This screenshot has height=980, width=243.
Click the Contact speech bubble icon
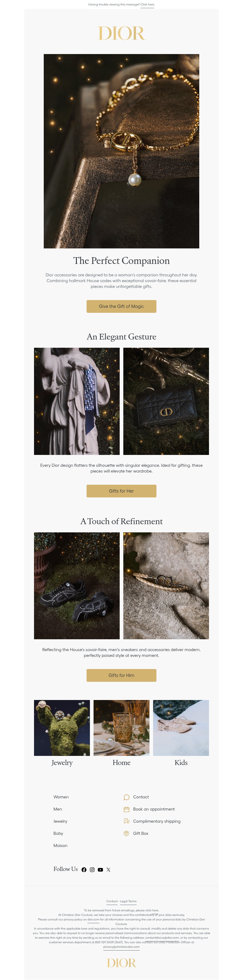click(127, 797)
